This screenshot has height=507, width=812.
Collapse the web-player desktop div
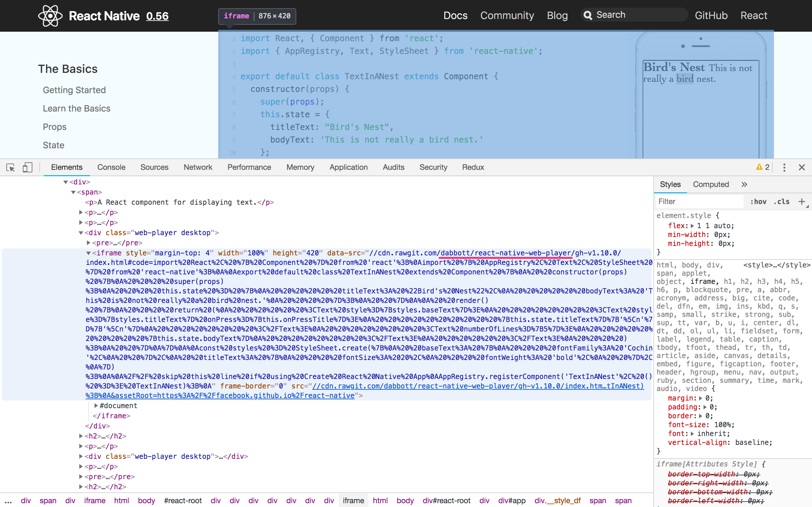click(81, 233)
